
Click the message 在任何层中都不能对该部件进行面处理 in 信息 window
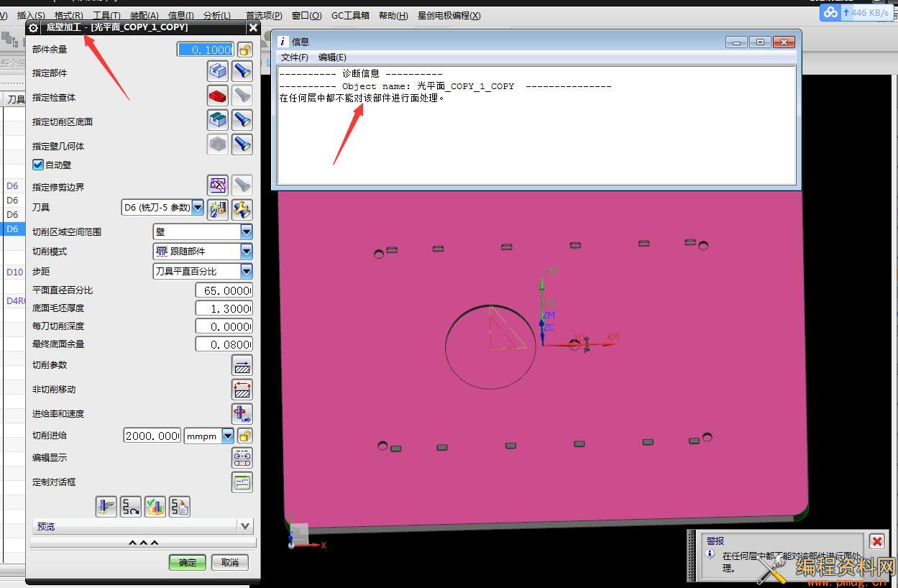click(x=362, y=98)
